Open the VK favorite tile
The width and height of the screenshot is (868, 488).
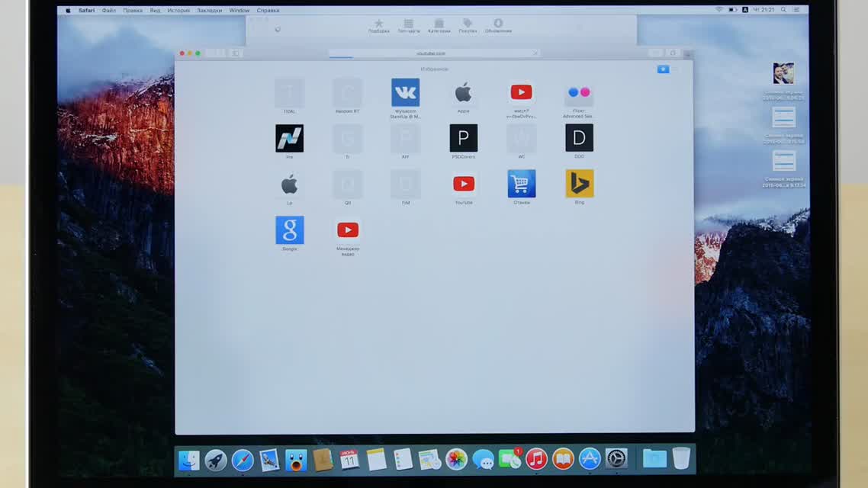[x=405, y=92]
